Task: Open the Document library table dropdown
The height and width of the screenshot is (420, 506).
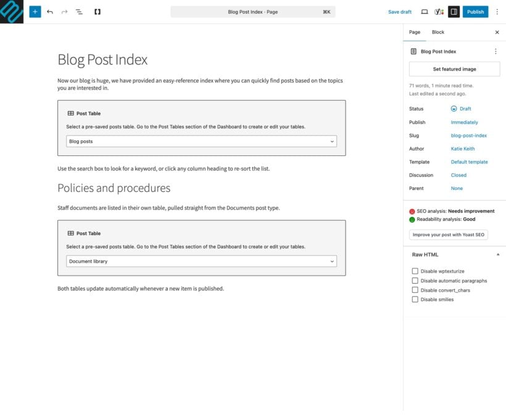Action: [201, 261]
